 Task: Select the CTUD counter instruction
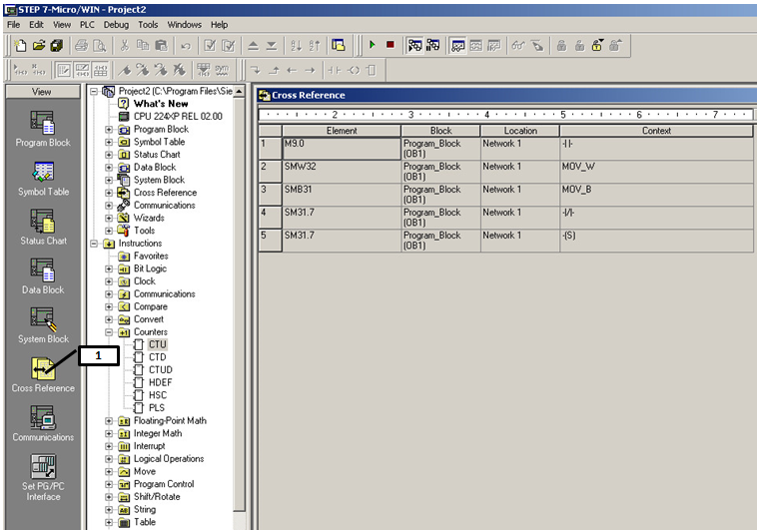(160, 370)
